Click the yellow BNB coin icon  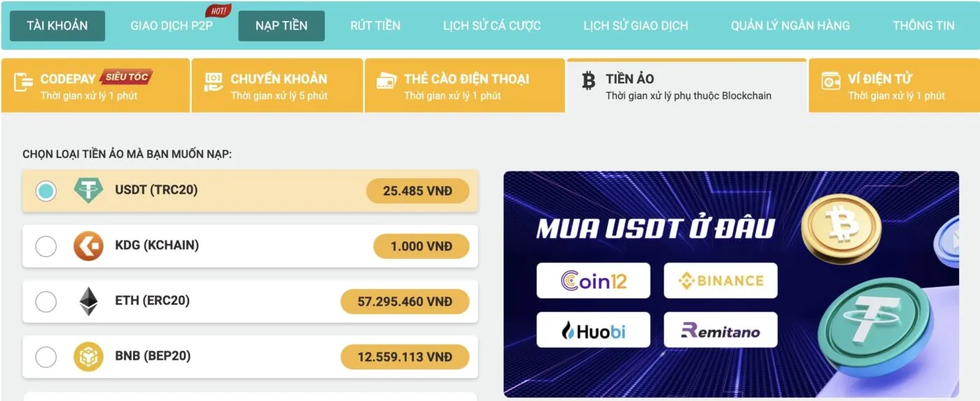[x=88, y=356]
